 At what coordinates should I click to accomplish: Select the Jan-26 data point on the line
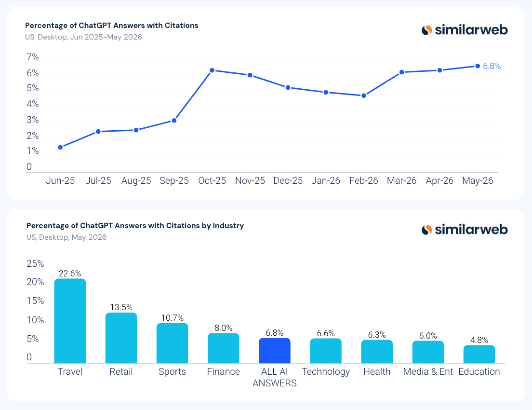coord(326,93)
